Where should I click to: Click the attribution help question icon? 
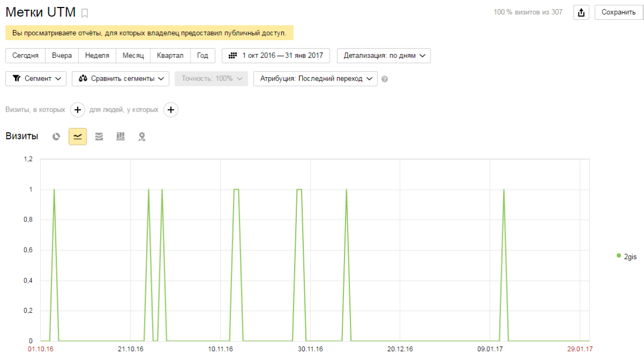(384, 79)
